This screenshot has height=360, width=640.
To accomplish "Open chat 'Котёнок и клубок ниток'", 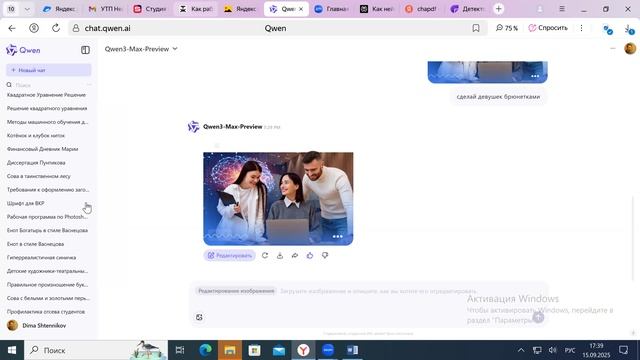I will point(36,136).
